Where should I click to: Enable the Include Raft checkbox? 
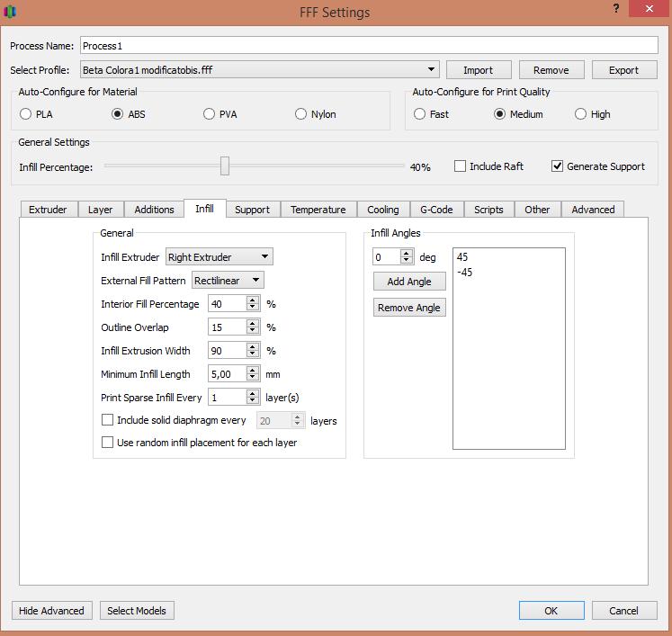(461, 166)
